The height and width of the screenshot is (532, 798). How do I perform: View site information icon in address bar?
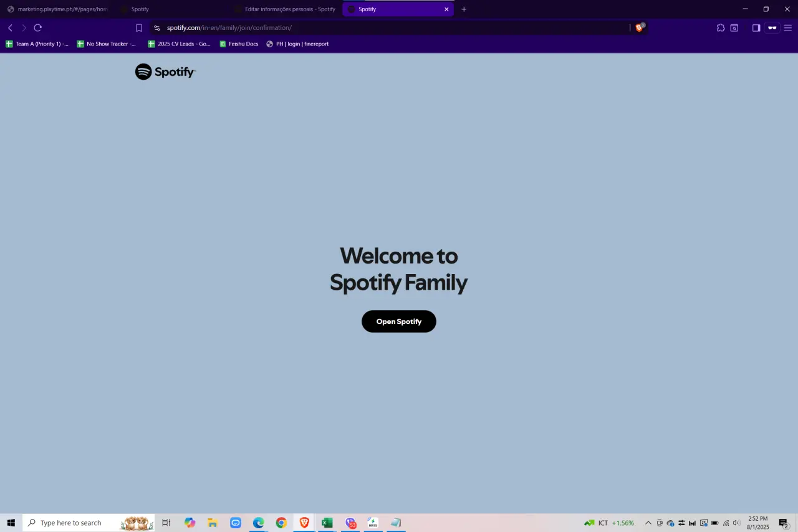click(157, 28)
